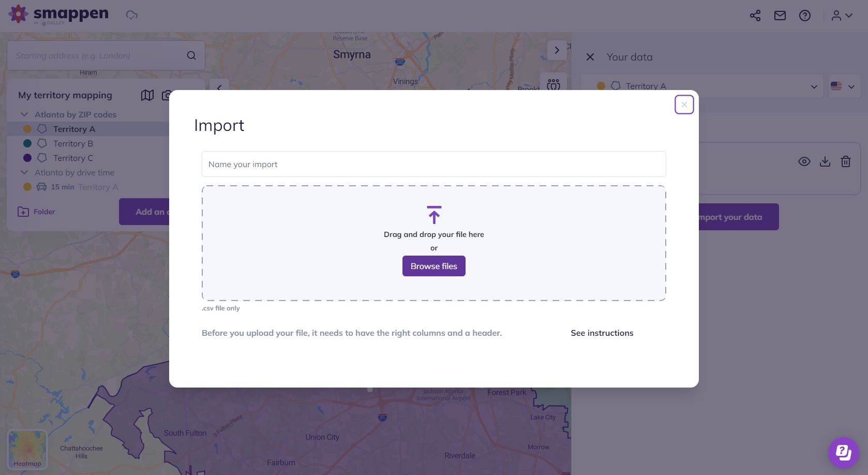Screen dimensions: 868x475
Task: Open the help question-mark icon
Action: tap(804, 16)
